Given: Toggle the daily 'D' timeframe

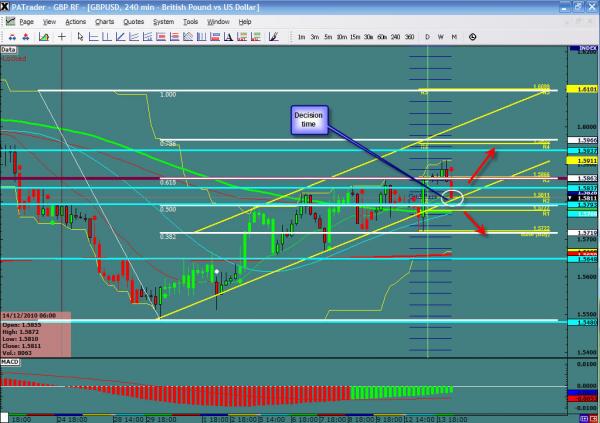Looking at the screenshot, I should click(428, 36).
